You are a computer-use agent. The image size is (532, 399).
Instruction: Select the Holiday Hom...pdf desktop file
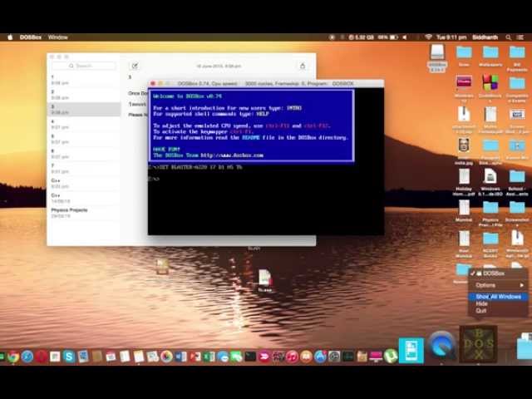pyautogui.click(x=464, y=182)
